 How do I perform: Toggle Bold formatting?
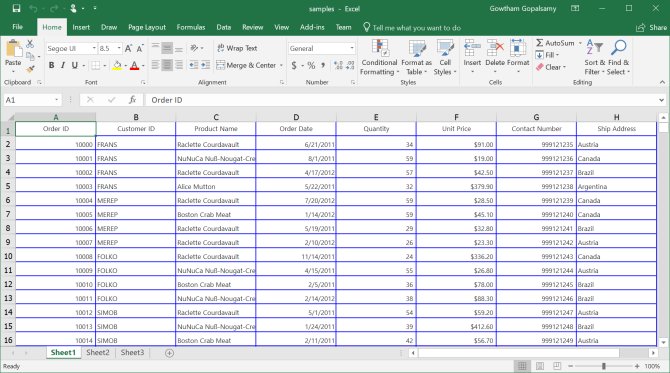tap(51, 65)
